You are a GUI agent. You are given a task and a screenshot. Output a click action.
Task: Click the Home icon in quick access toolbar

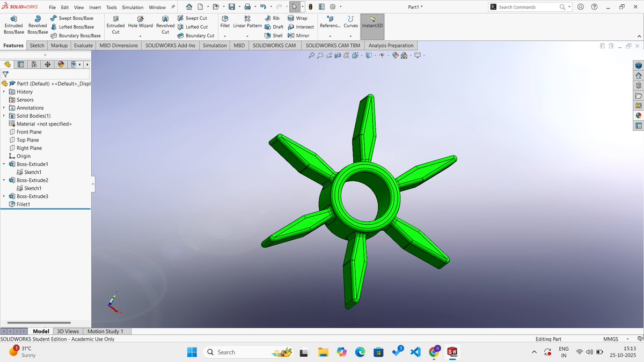coord(189,7)
